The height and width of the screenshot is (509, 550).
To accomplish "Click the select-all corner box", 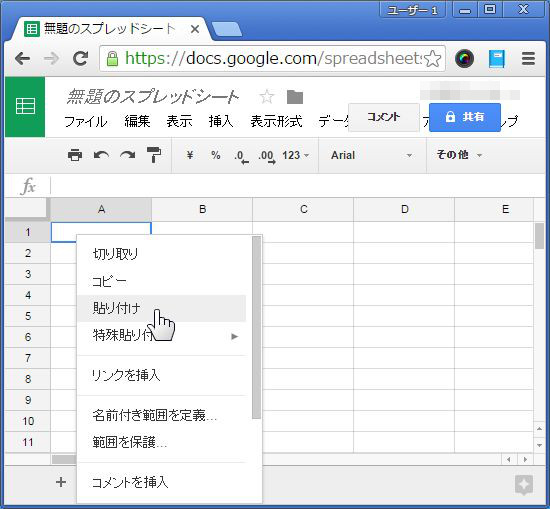I will (27, 209).
